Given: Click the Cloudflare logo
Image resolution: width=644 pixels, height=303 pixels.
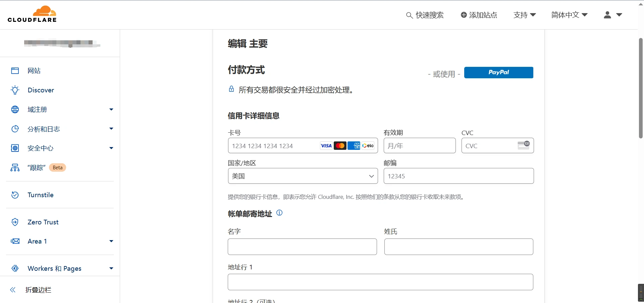Looking at the screenshot, I should pos(32,14).
